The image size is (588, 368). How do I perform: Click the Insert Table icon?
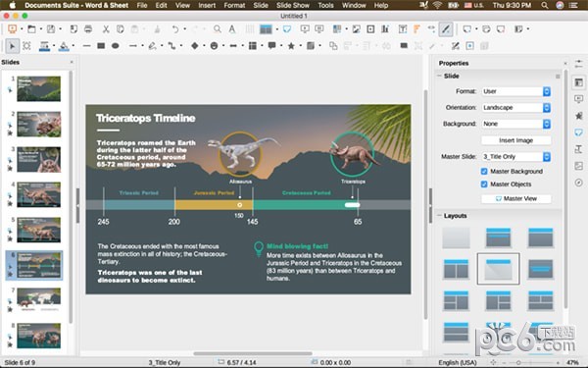click(x=337, y=28)
